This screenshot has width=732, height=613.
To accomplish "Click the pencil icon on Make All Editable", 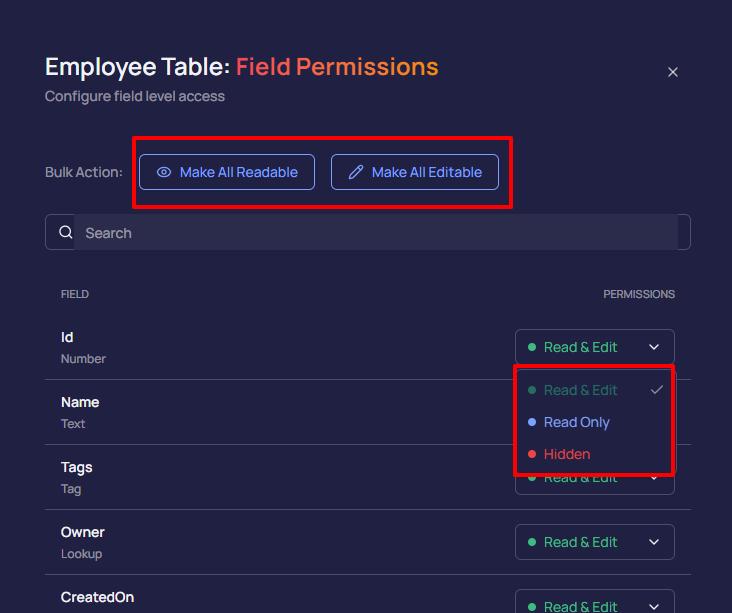I will click(x=356, y=172).
